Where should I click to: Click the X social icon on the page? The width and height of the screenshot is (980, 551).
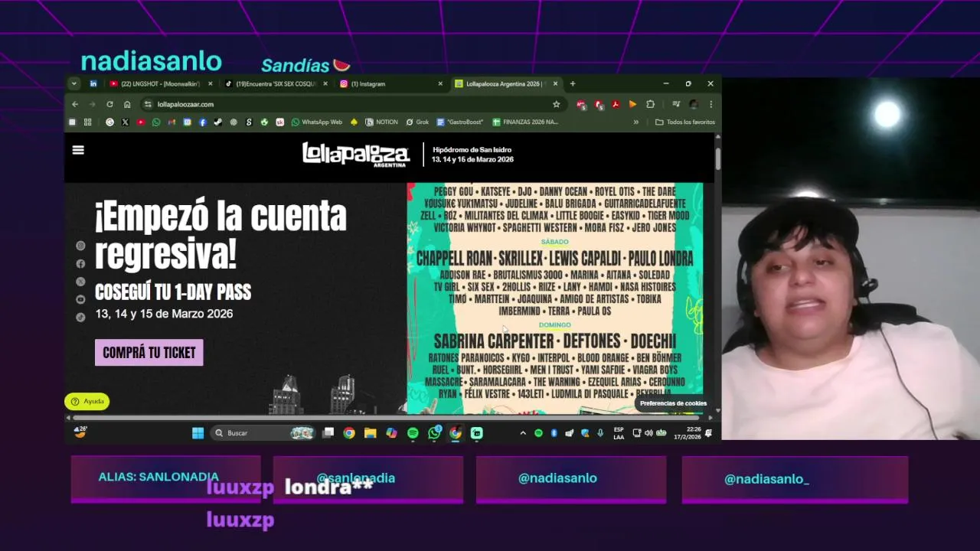80,282
